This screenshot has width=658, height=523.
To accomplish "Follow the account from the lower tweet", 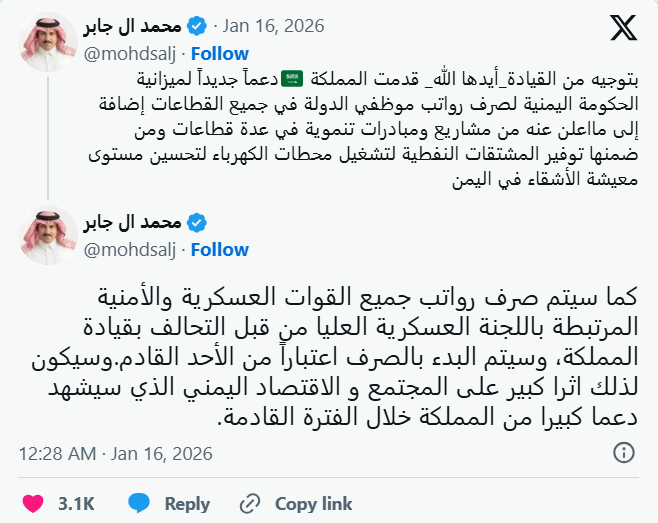I will [x=220, y=248].
